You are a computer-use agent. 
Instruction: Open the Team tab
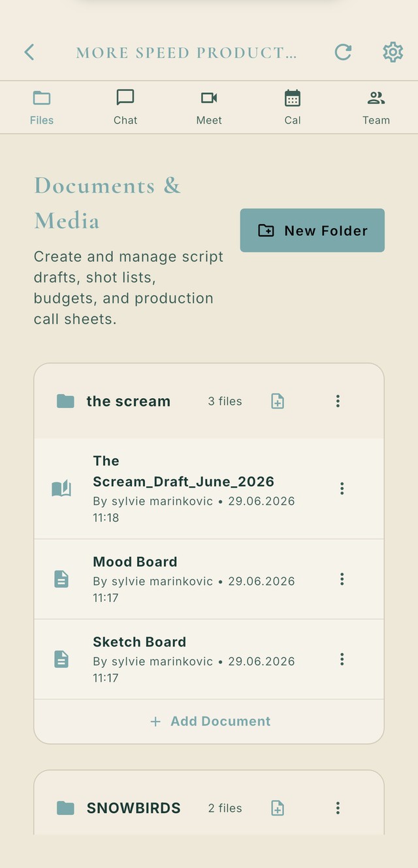376,108
